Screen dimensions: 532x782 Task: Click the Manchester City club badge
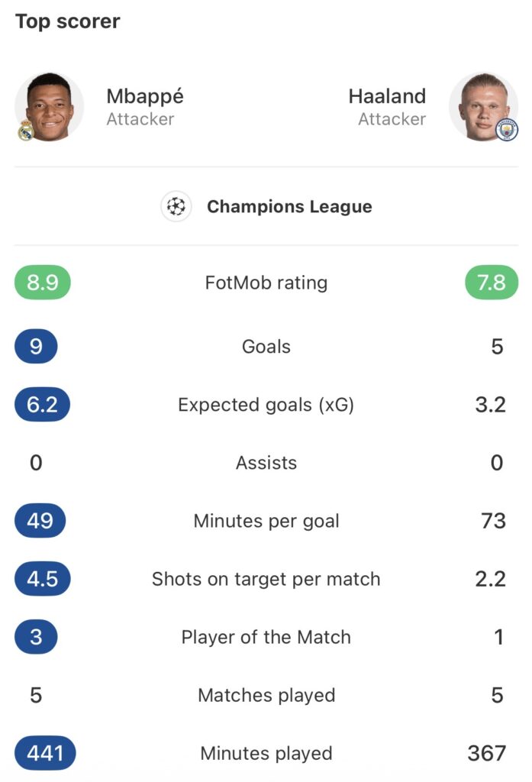(x=506, y=131)
